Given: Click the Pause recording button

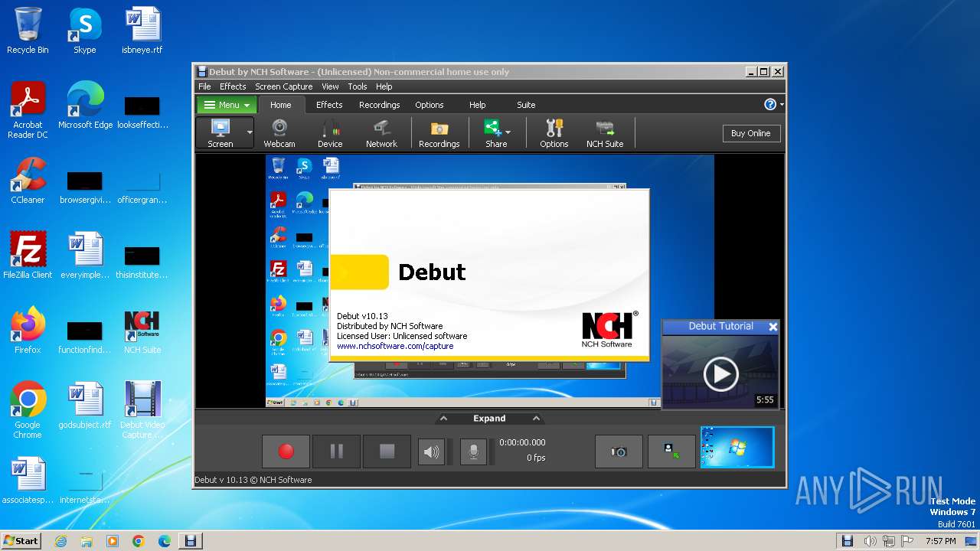Looking at the screenshot, I should pos(336,452).
